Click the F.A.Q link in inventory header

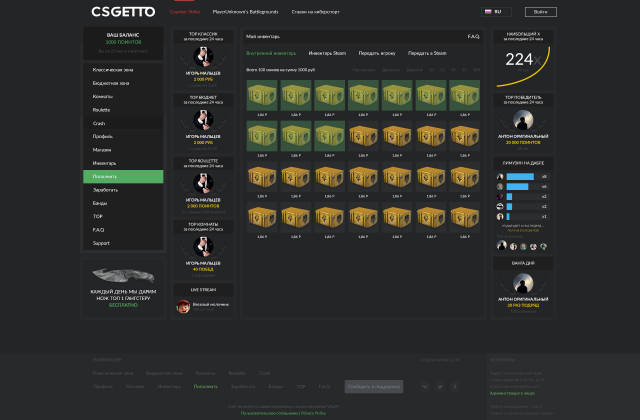point(473,36)
